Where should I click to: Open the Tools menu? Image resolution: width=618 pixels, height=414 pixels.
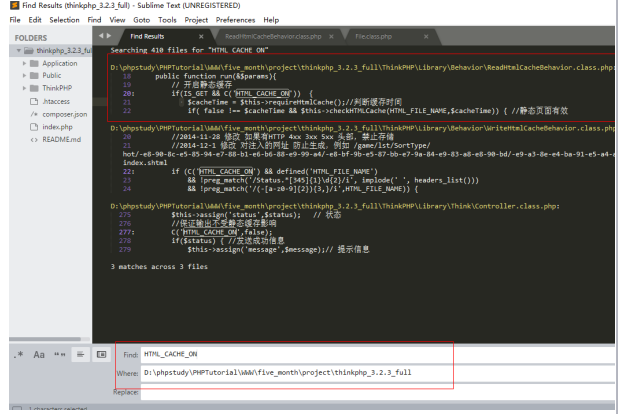click(x=167, y=20)
